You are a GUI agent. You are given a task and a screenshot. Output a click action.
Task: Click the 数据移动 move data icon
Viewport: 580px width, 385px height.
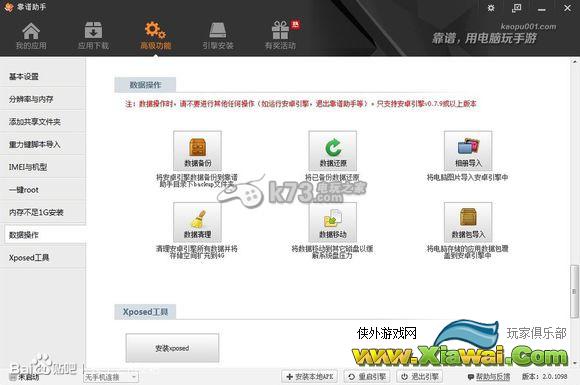[333, 222]
